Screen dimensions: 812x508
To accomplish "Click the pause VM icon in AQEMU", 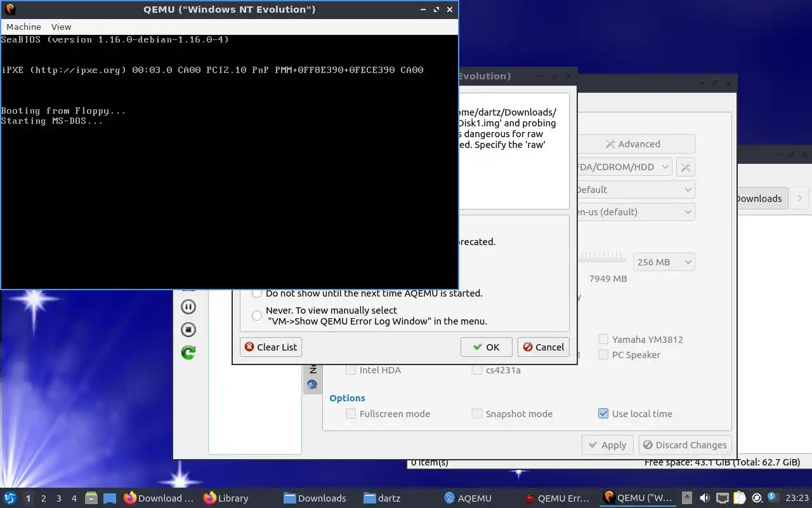I will click(x=188, y=307).
